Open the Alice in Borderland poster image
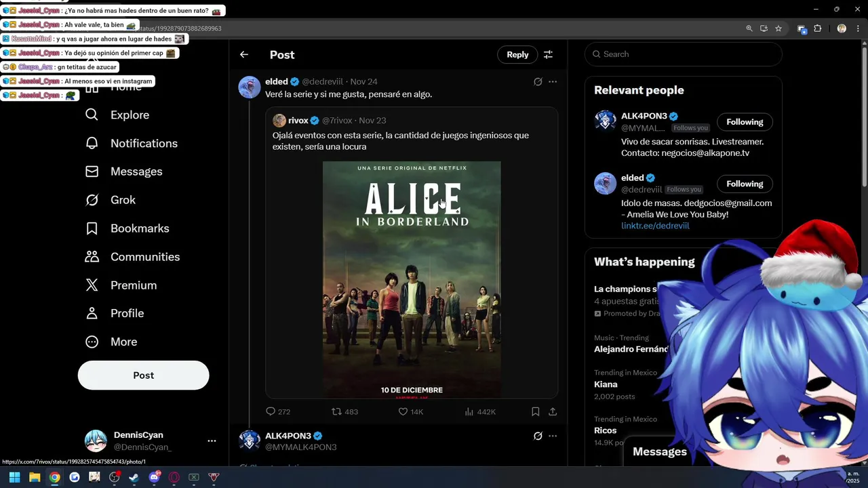 (x=412, y=279)
